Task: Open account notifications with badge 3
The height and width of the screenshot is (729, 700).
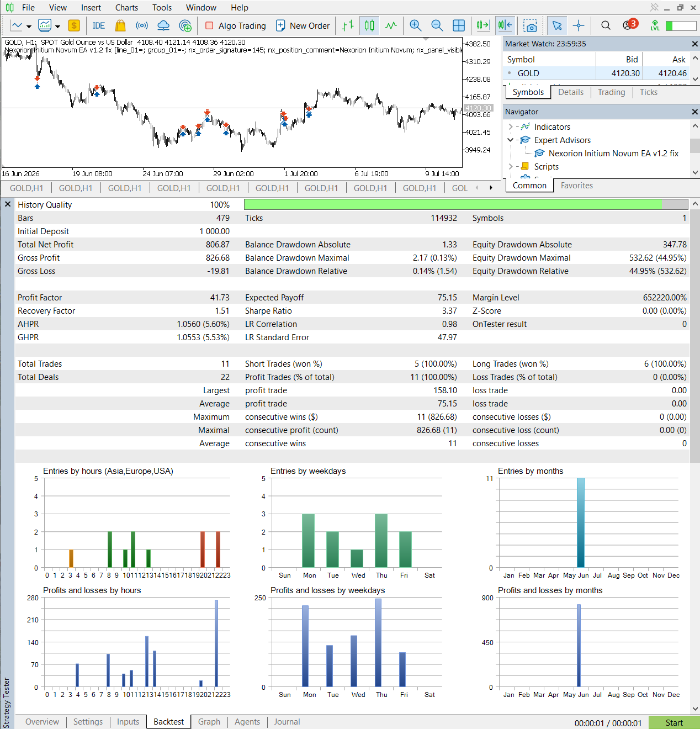Action: click(x=629, y=25)
